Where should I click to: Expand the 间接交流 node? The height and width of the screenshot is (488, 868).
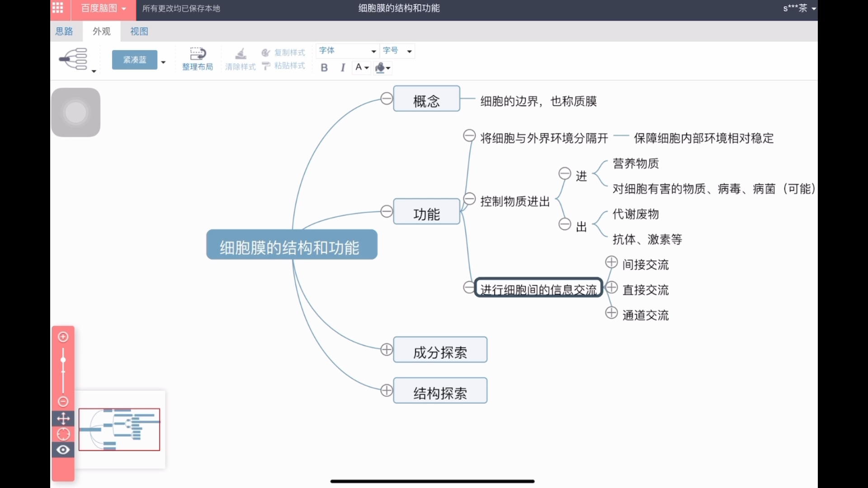[x=611, y=262]
